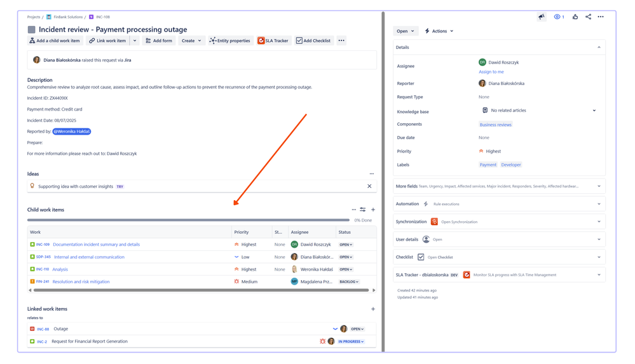Click the thumbs up vote icon
635x364 pixels.
(575, 17)
